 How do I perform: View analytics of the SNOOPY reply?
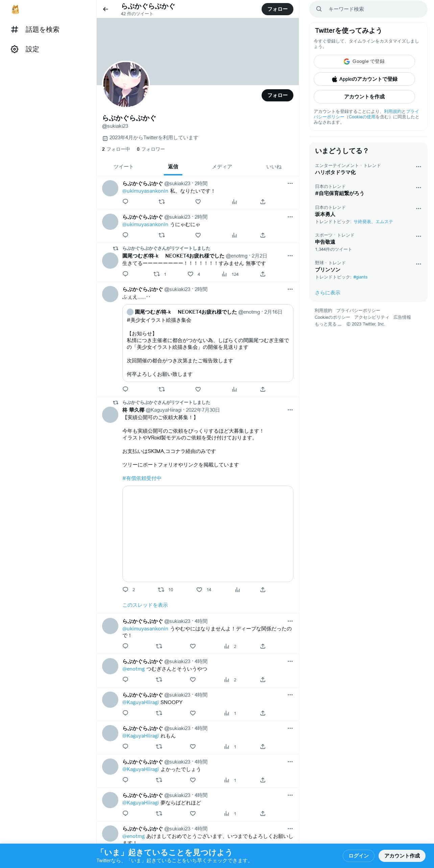click(x=230, y=713)
